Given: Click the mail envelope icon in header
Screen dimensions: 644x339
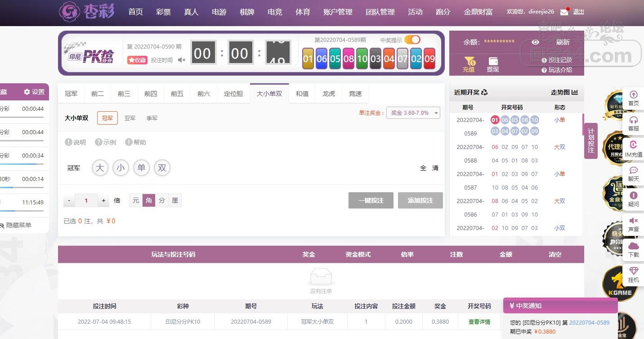Looking at the screenshot, I should coord(564,12).
